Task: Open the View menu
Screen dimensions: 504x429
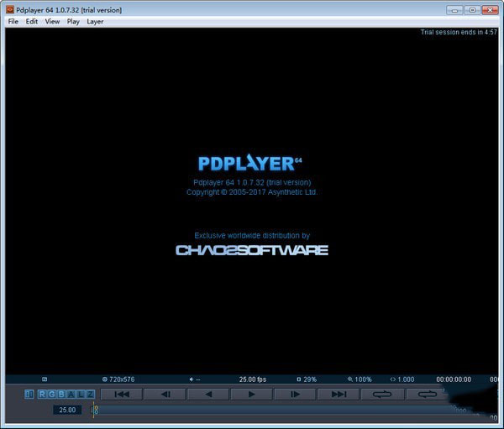Action: [x=52, y=21]
